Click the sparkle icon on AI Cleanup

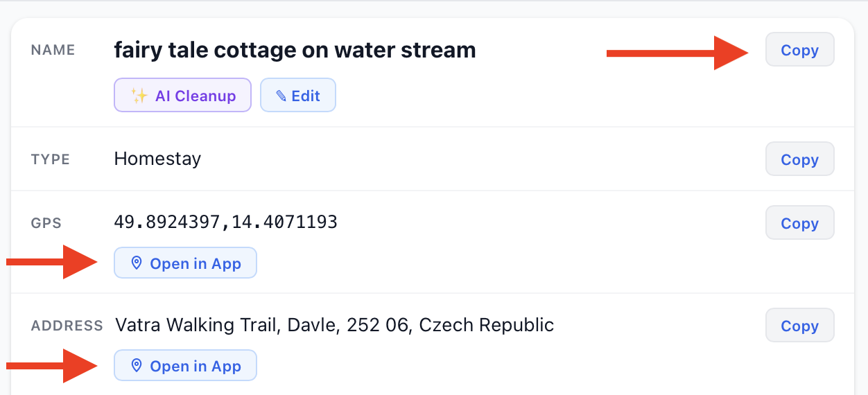tap(139, 96)
